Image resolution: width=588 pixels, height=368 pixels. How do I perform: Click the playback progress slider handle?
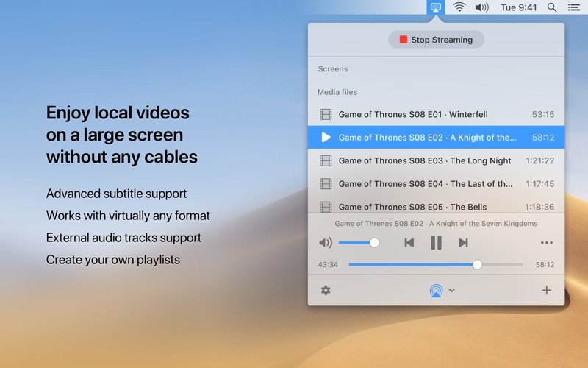tap(477, 265)
